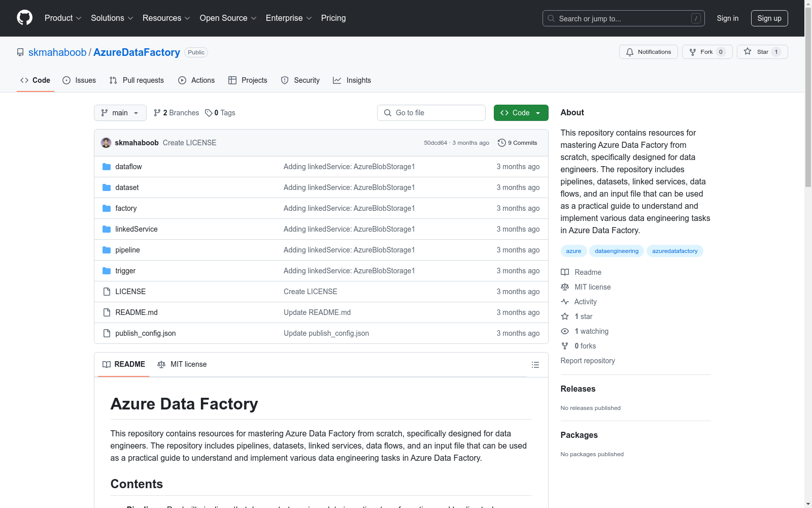Open the Actions tab
The image size is (812, 508).
click(196, 80)
